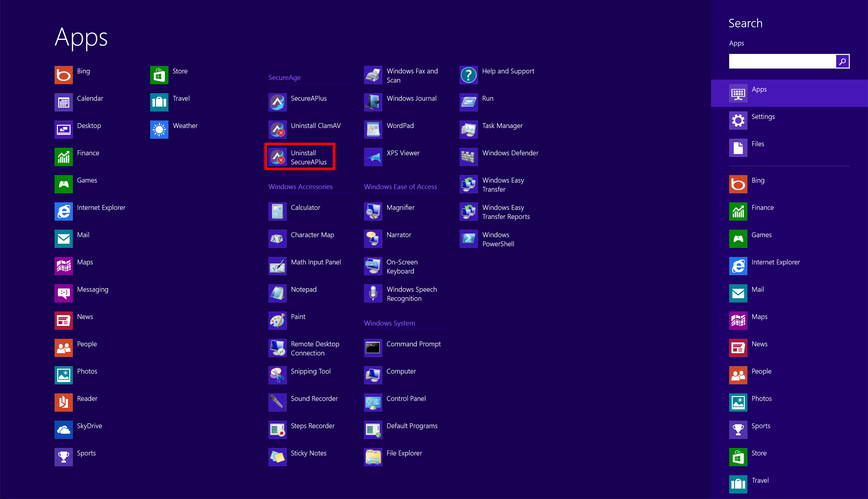Open Internet Explorer tile in Apps list
Image resolution: width=868 pixels, height=499 pixels.
point(63,211)
